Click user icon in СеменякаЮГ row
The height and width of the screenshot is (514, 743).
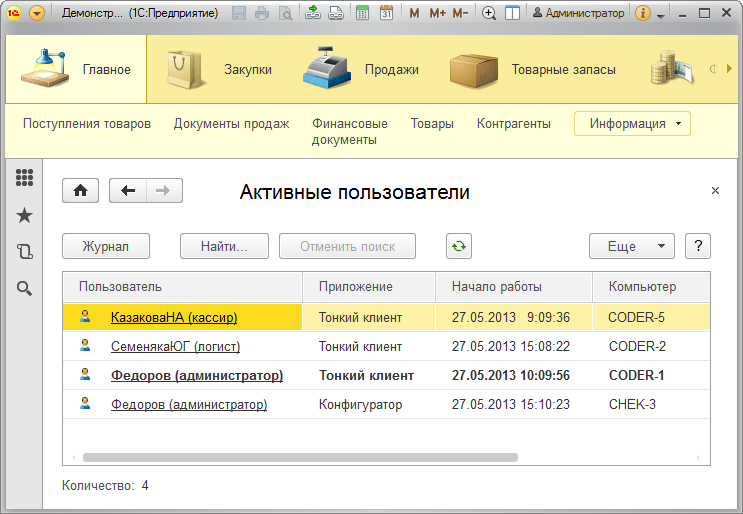click(85, 345)
